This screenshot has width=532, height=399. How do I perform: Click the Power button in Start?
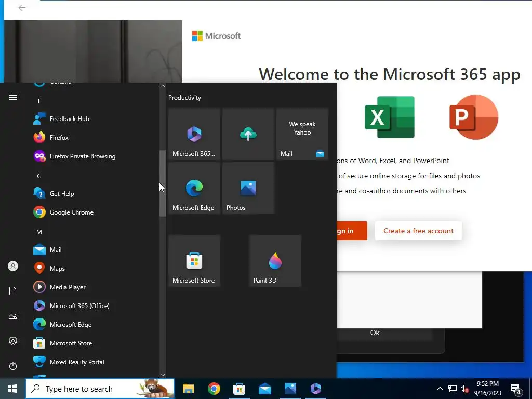(13, 366)
